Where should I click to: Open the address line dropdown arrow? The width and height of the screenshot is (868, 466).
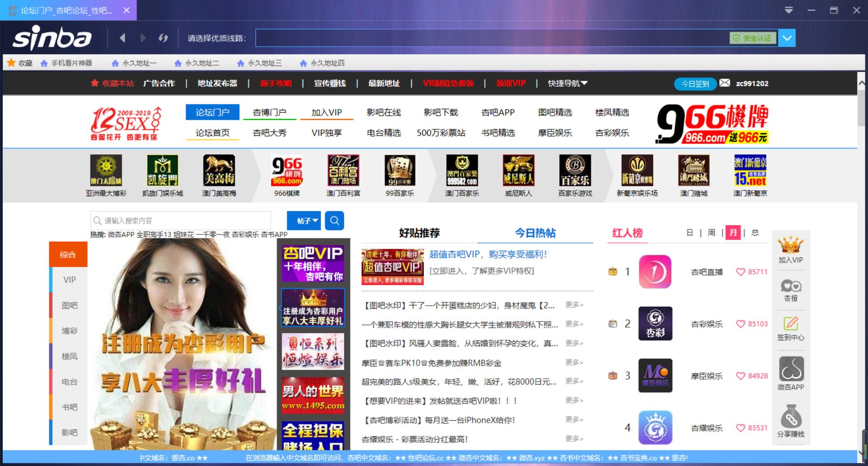787,38
